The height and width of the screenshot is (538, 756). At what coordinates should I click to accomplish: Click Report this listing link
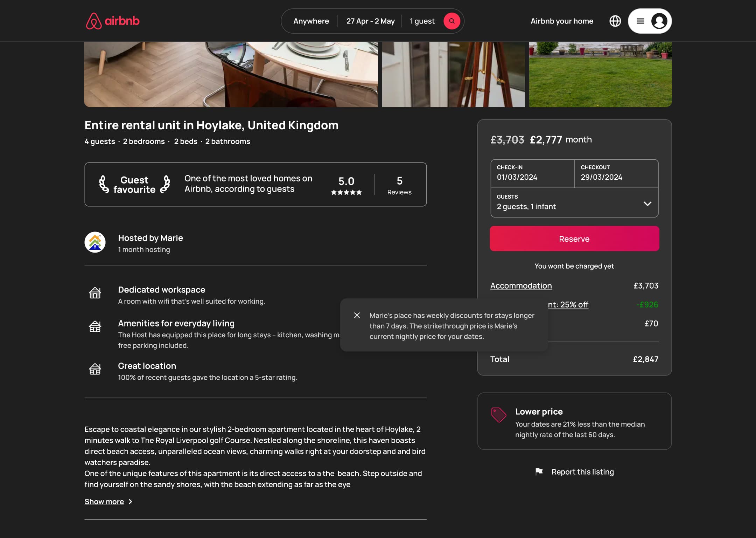[582, 472]
